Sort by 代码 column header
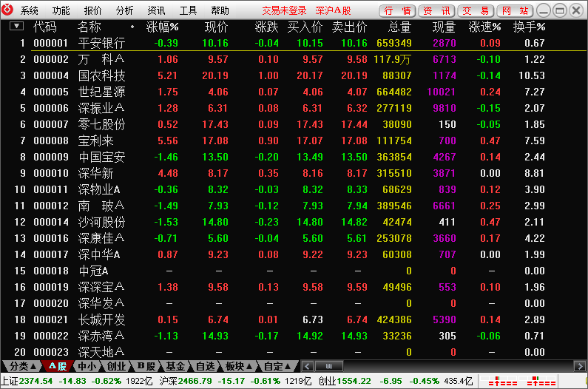 (x=45, y=27)
